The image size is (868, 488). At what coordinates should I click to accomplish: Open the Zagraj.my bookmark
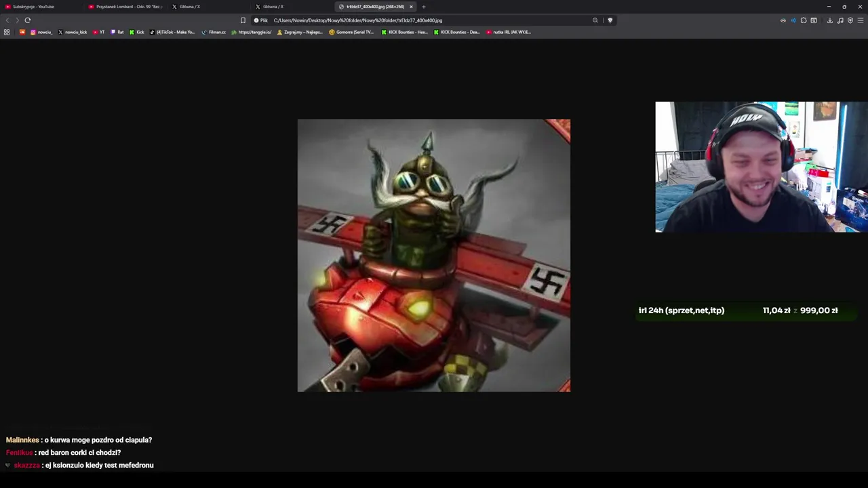click(x=300, y=32)
